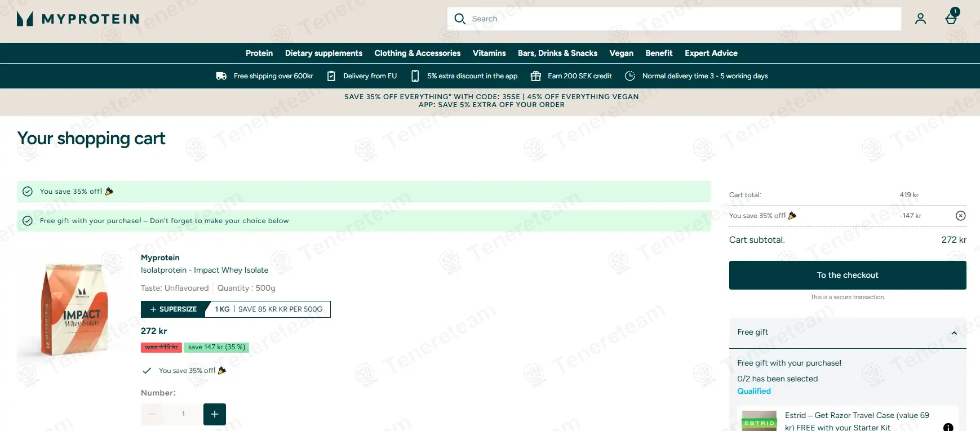Click the Delivery from EU clipboard icon
The image size is (980, 431).
tap(331, 76)
